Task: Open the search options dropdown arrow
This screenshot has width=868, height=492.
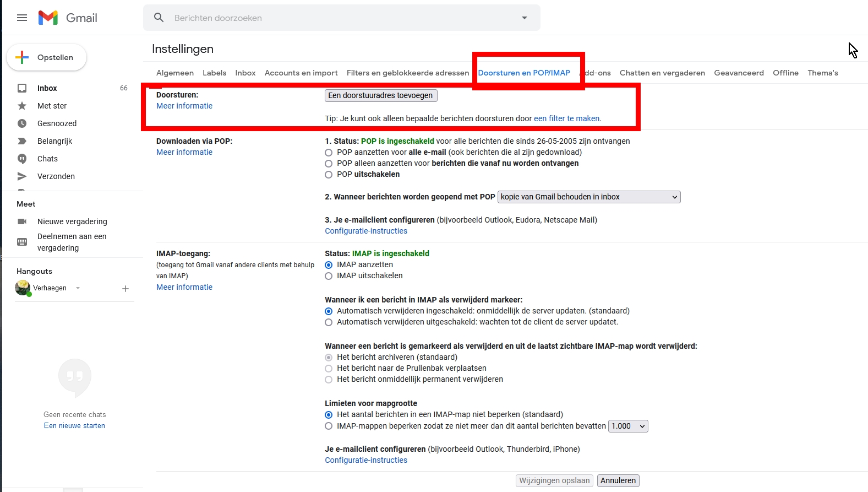Action: coord(525,18)
